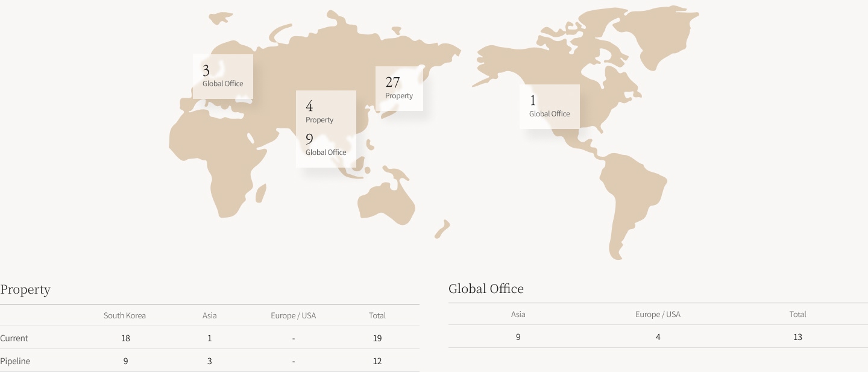868x372 pixels.
Task: Click the 1 Global Office card on North America
Action: pos(550,107)
